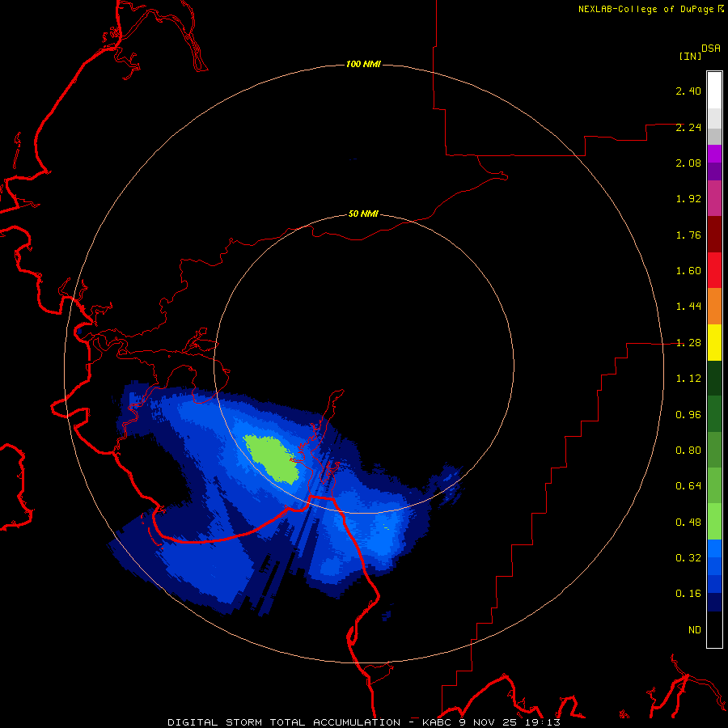Select the 2.24 legend value
728x728 pixels.
click(x=688, y=127)
